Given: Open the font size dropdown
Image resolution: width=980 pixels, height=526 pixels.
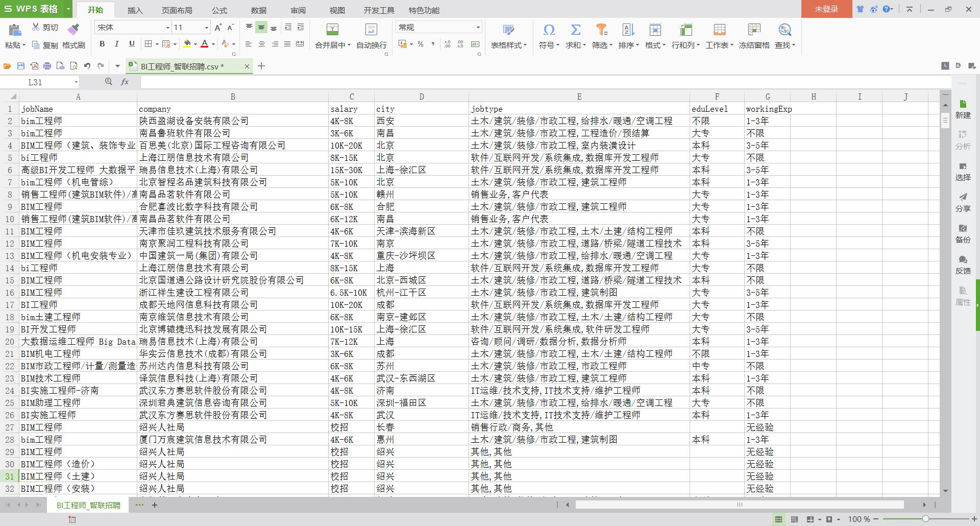Looking at the screenshot, I should 206,28.
